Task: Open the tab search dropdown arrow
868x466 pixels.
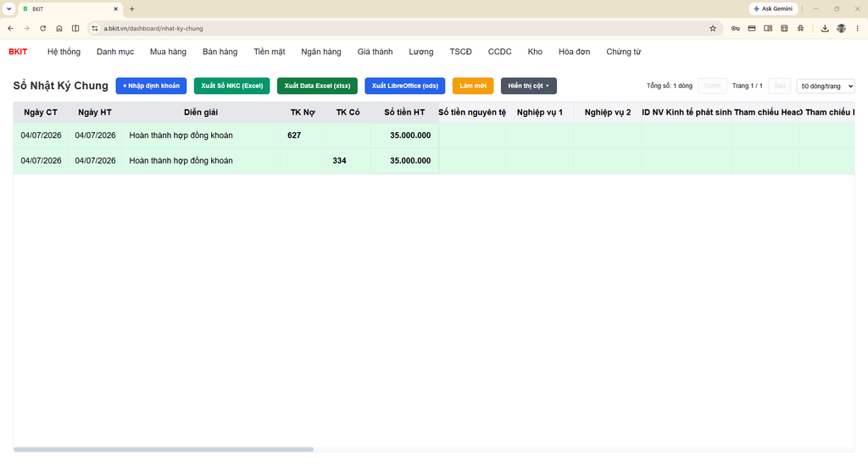Action: tap(8, 8)
